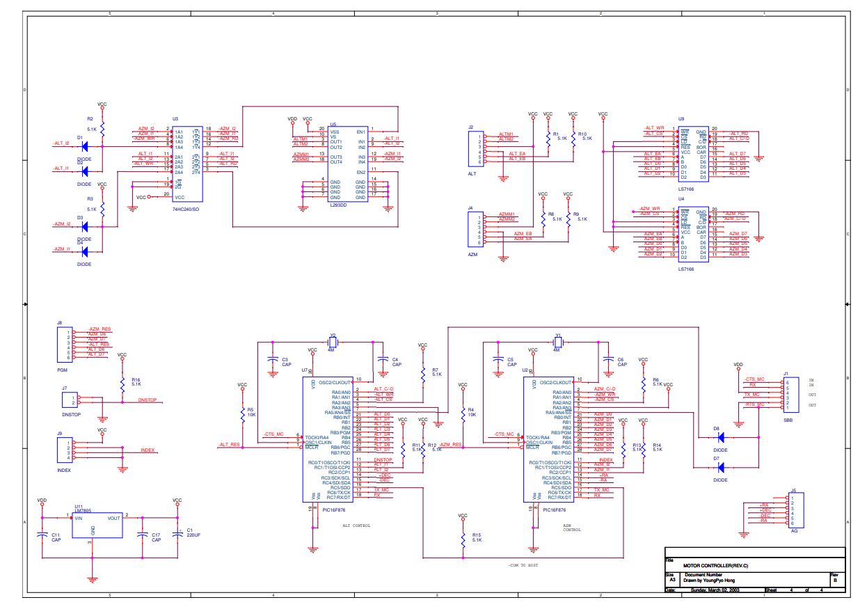
Task: Select capacitor C11 CAP
Action: [x=42, y=535]
